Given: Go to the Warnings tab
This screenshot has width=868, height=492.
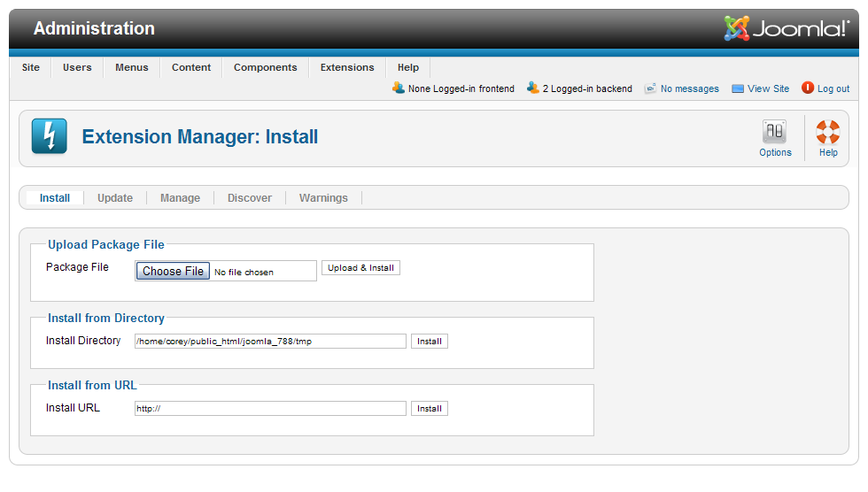Looking at the screenshot, I should pyautogui.click(x=323, y=198).
